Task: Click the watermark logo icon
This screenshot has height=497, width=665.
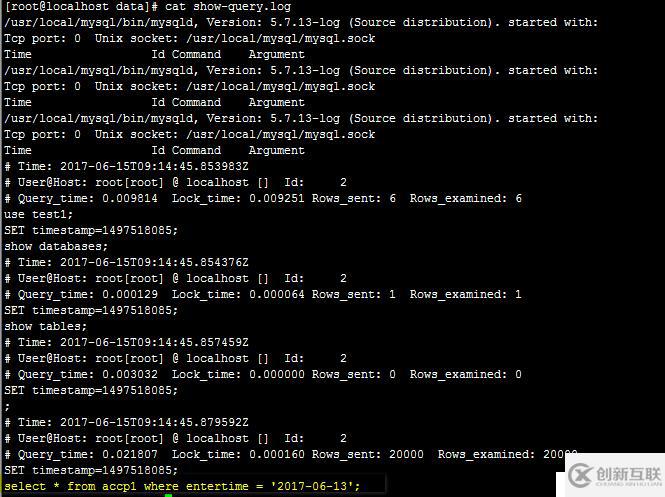Action: [x=580, y=475]
